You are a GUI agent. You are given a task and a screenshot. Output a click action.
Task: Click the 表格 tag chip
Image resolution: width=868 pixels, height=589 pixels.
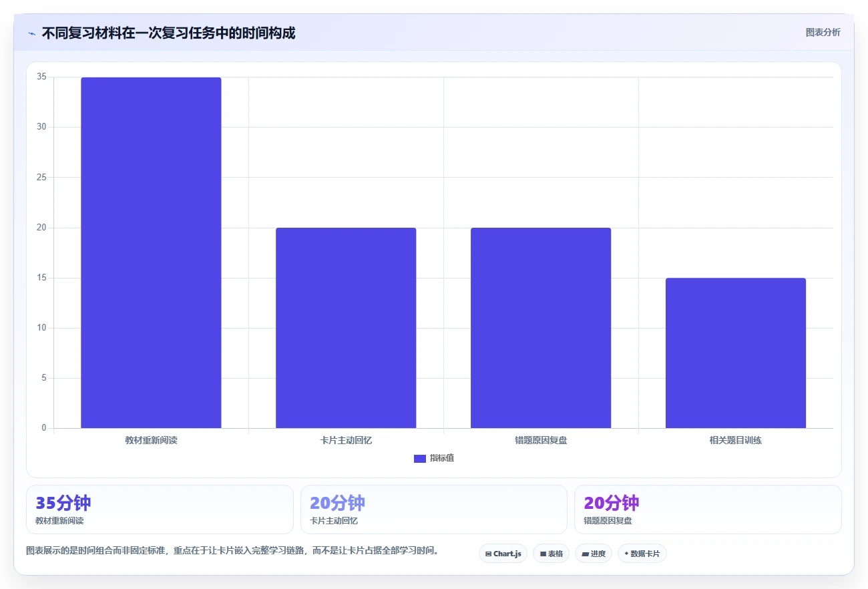click(x=551, y=554)
